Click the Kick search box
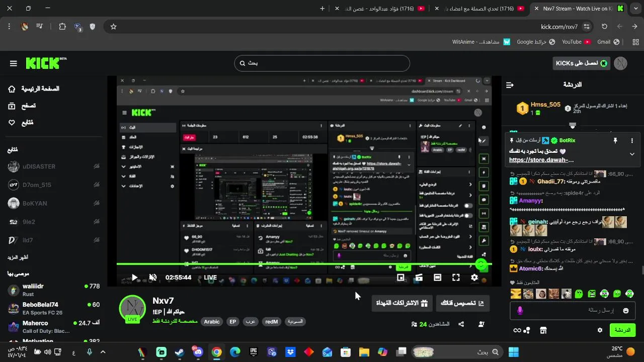The image size is (644, 362). 322,63
